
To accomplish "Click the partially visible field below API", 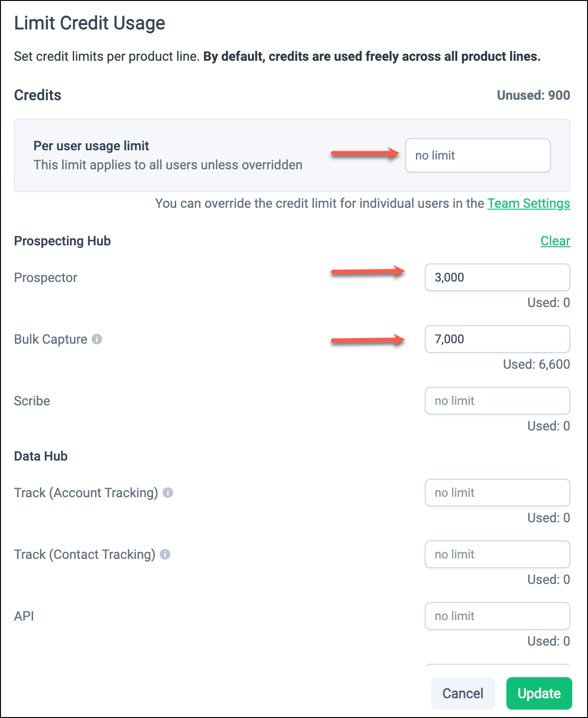I will [497, 667].
